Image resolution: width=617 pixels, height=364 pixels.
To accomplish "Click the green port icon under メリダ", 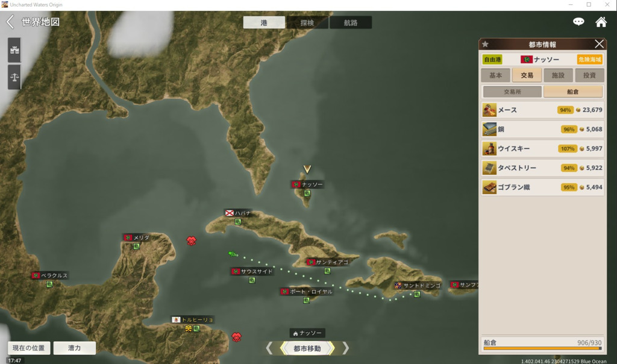I will [136, 246].
